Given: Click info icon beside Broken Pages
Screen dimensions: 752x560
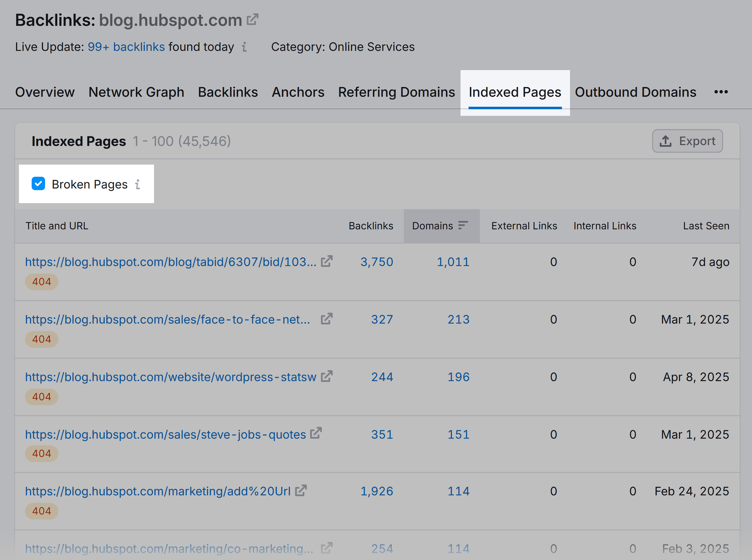Looking at the screenshot, I should click(137, 184).
